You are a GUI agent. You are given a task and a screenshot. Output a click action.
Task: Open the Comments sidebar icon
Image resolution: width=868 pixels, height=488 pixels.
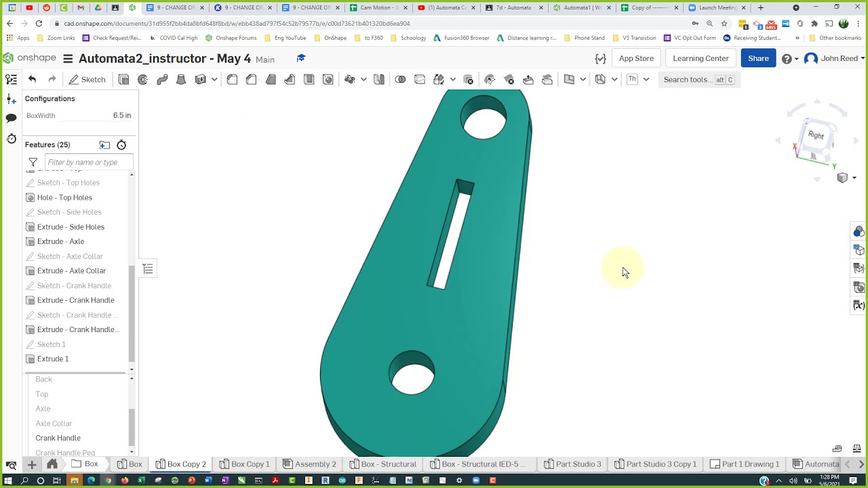tap(11, 118)
